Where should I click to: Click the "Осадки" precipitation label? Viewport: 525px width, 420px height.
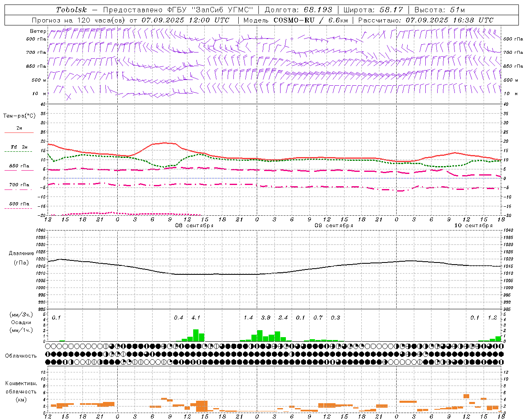(x=21, y=322)
